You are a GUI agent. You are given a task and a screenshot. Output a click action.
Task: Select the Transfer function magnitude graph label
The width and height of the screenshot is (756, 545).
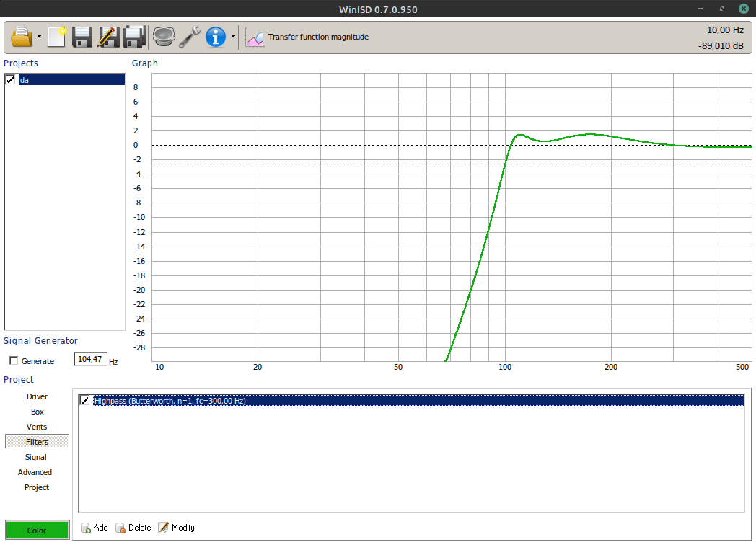(x=318, y=37)
